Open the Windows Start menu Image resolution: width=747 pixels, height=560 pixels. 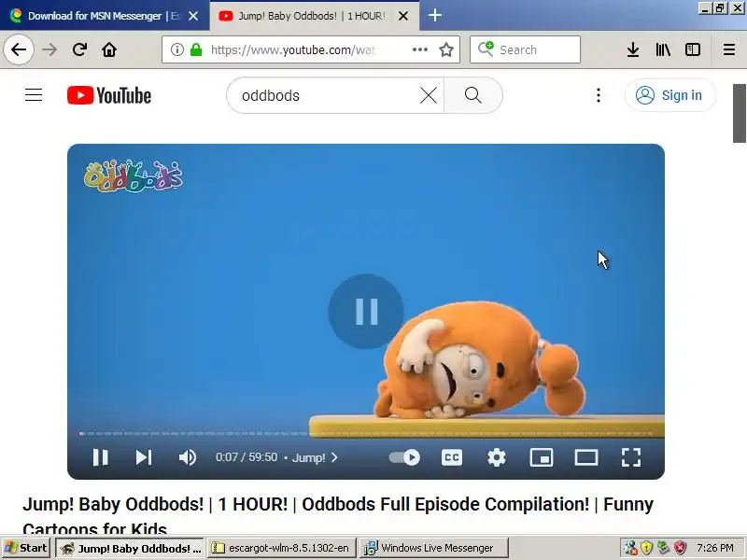(26, 548)
